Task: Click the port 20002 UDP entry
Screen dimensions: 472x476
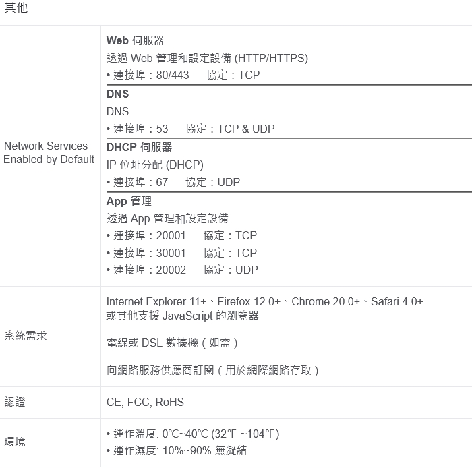Action: tap(182, 270)
